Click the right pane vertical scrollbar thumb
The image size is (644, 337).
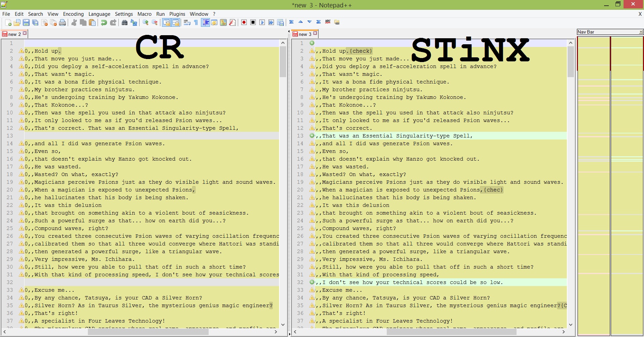[x=571, y=62]
